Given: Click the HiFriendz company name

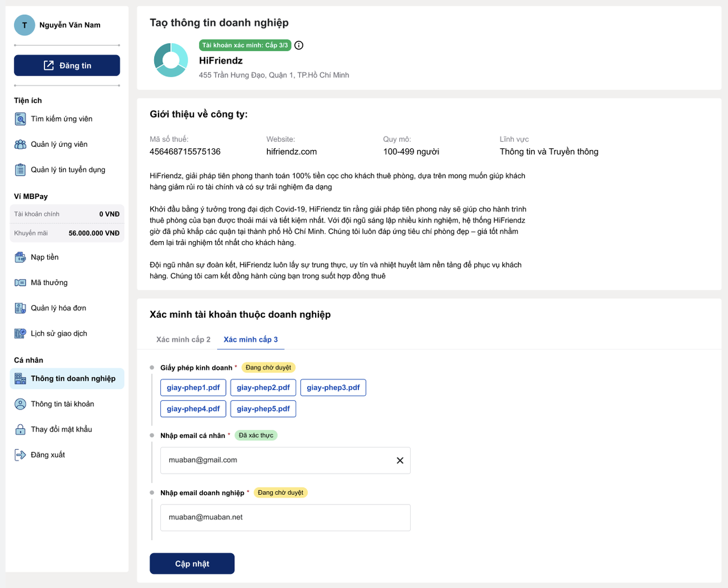Looking at the screenshot, I should [221, 61].
